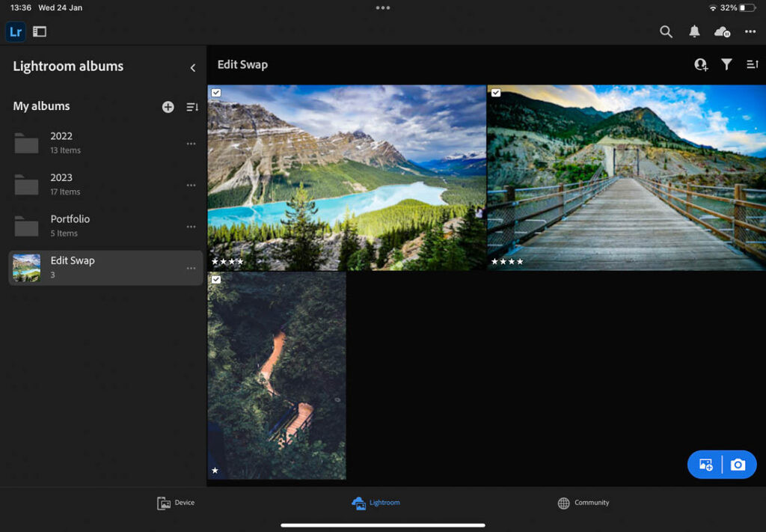Open the search magnifier icon

666,31
